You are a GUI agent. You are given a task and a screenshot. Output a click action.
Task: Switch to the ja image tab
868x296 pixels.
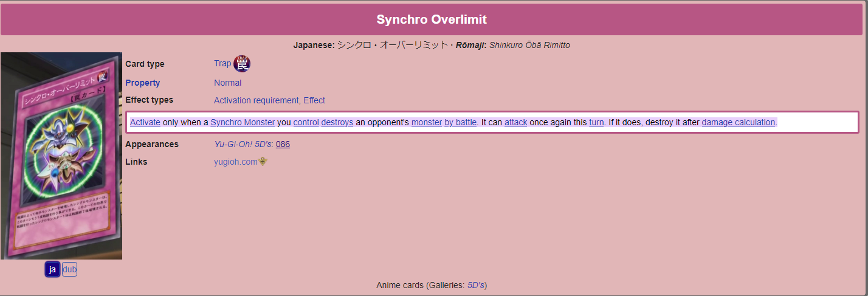pyautogui.click(x=52, y=269)
